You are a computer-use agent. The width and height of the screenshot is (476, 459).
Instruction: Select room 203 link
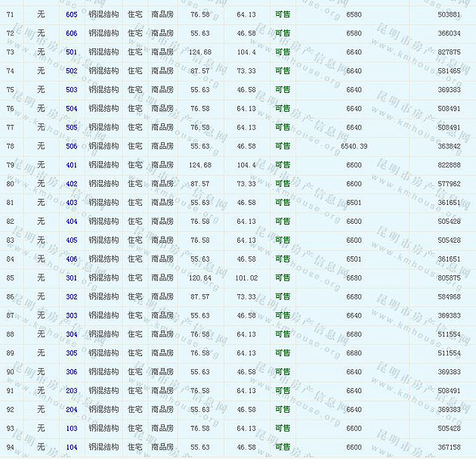[72, 391]
